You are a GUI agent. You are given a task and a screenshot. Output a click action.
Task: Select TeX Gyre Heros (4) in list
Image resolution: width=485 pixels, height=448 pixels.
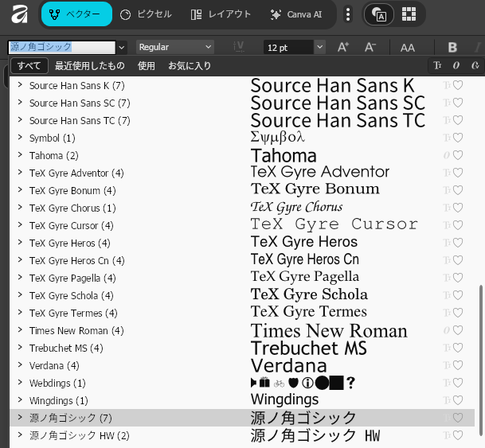(x=70, y=243)
